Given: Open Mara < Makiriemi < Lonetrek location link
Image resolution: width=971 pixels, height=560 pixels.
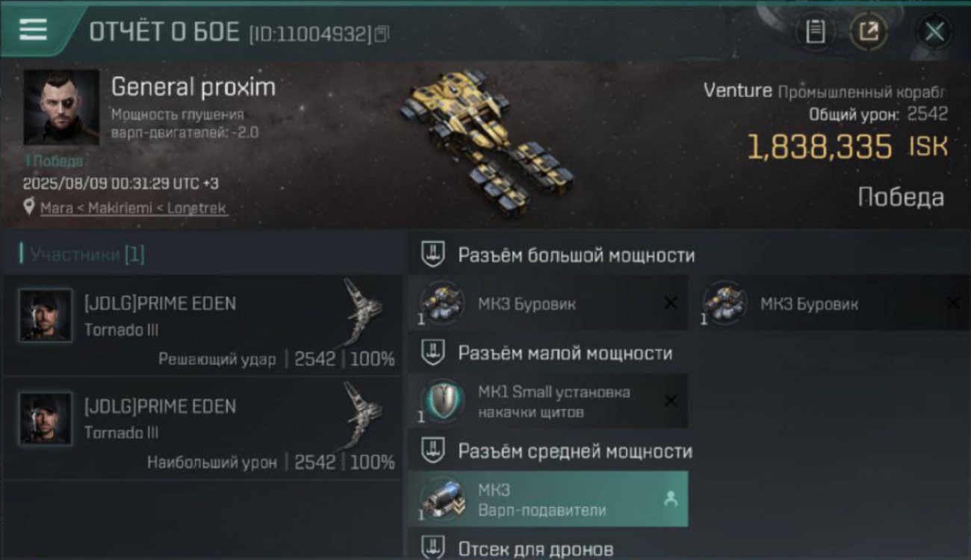Looking at the screenshot, I should pos(134,208).
